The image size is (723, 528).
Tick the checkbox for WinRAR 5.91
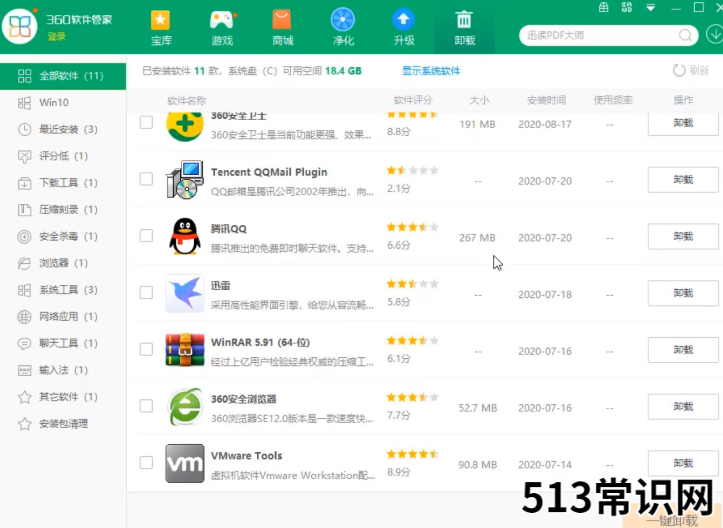point(146,349)
